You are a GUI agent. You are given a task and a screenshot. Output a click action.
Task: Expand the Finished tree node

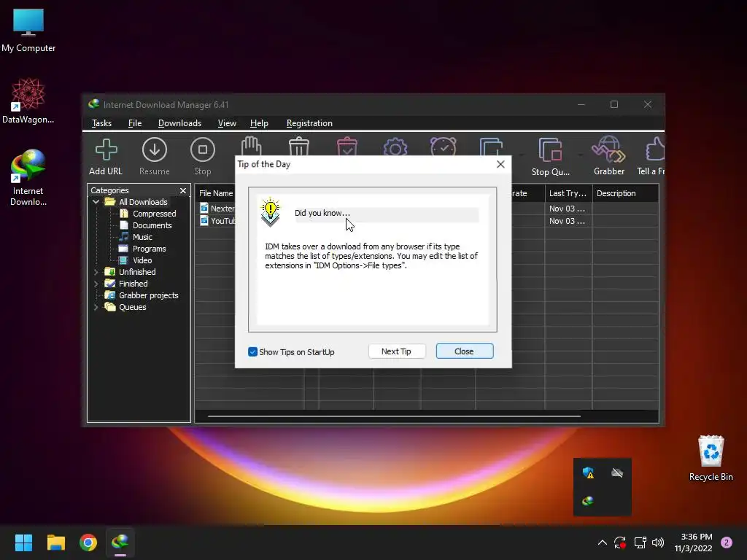tap(96, 284)
